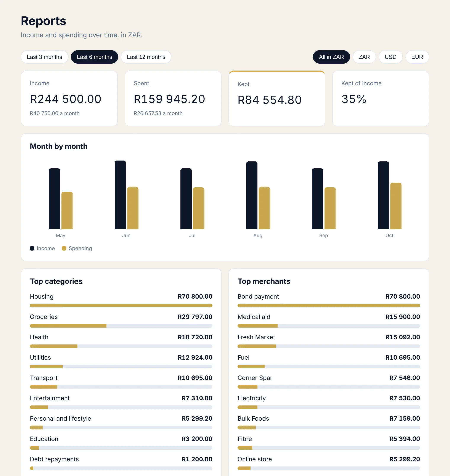This screenshot has height=476, width=450.
Task: Click the Medical aid merchant label
Action: [x=254, y=317]
